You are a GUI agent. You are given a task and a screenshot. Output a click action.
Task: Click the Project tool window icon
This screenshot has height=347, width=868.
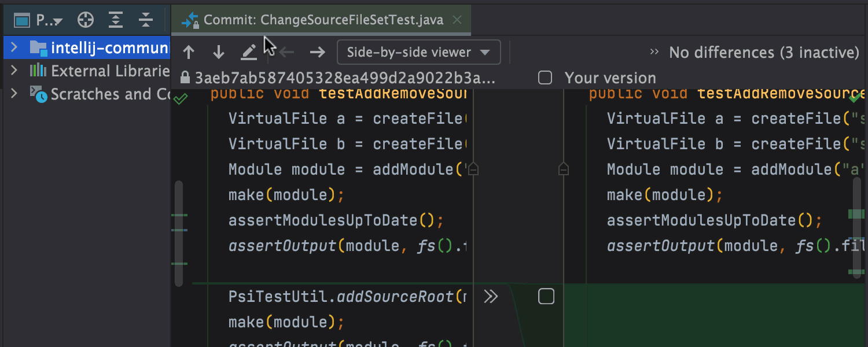22,21
